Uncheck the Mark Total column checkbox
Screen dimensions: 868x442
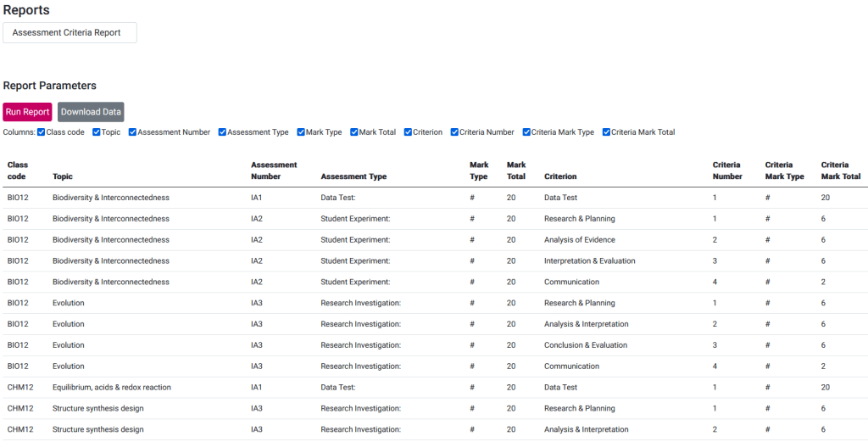pos(354,132)
